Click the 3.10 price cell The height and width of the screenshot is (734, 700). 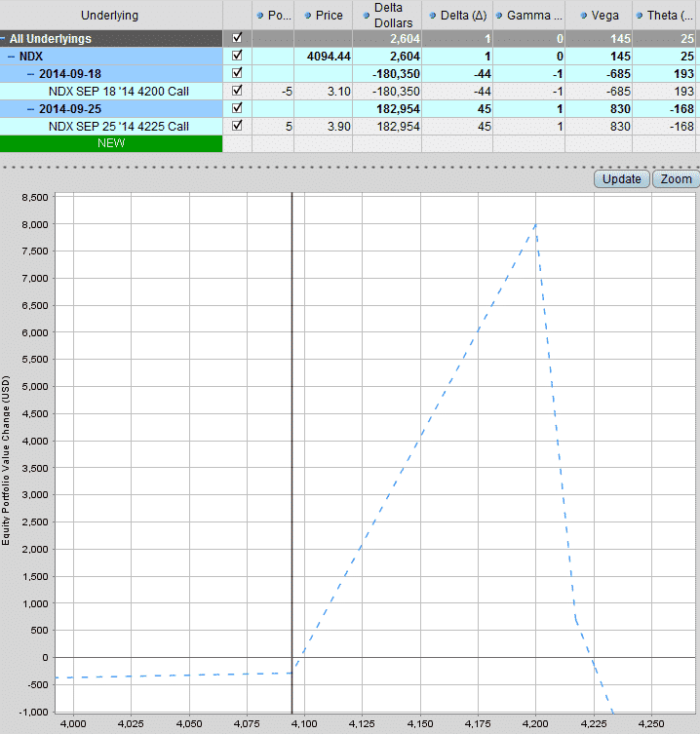pyautogui.click(x=323, y=92)
